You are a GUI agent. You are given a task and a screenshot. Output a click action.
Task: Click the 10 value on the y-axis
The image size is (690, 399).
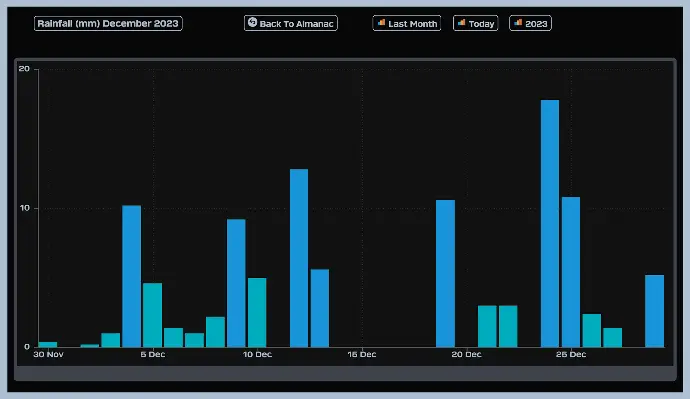coord(25,208)
